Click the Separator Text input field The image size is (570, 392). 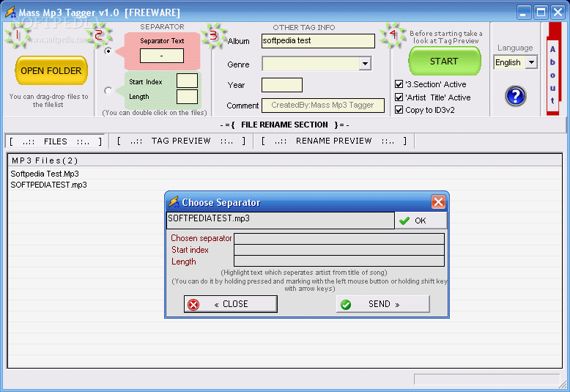(x=162, y=56)
